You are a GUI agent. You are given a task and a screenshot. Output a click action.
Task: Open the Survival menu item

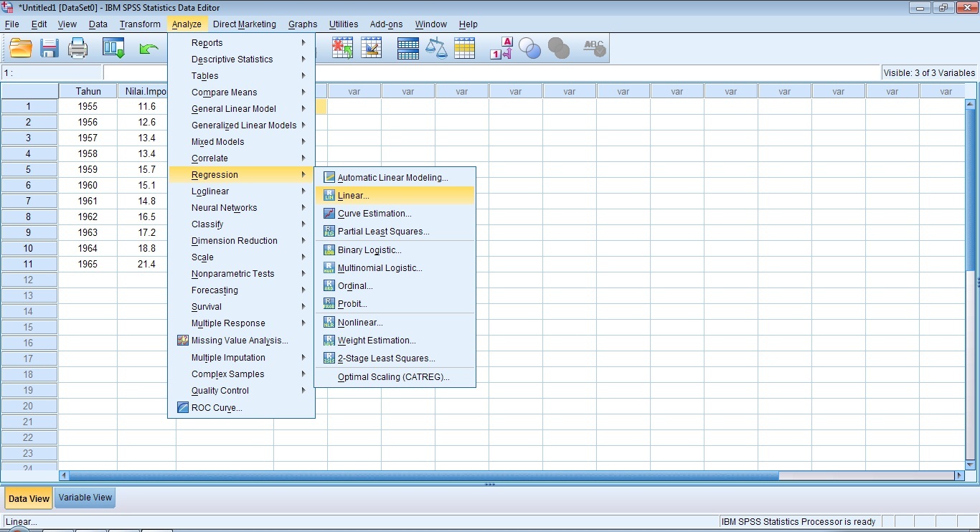(241, 307)
